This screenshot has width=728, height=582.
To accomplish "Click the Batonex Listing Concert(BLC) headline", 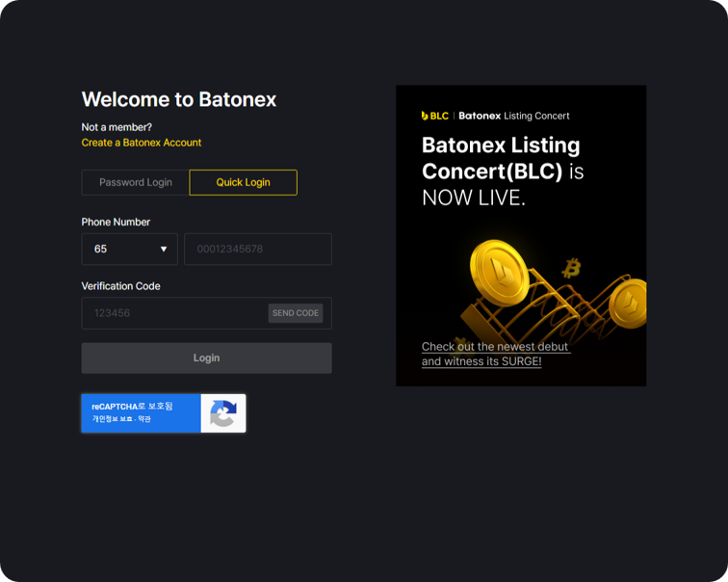I will [x=503, y=172].
